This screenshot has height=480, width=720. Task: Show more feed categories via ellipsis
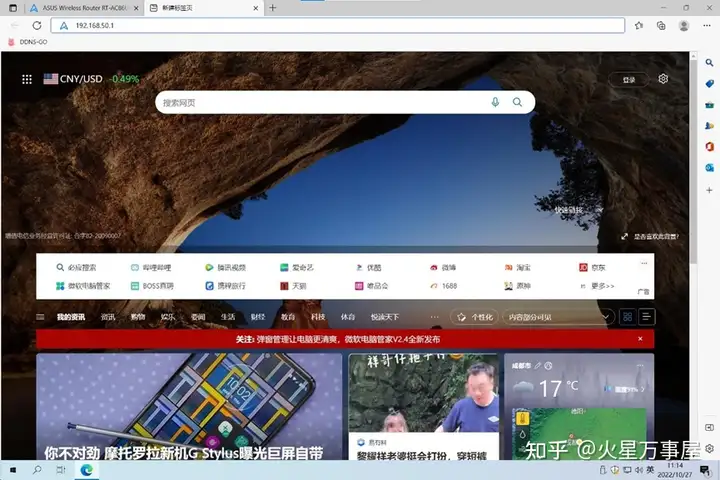[434, 317]
